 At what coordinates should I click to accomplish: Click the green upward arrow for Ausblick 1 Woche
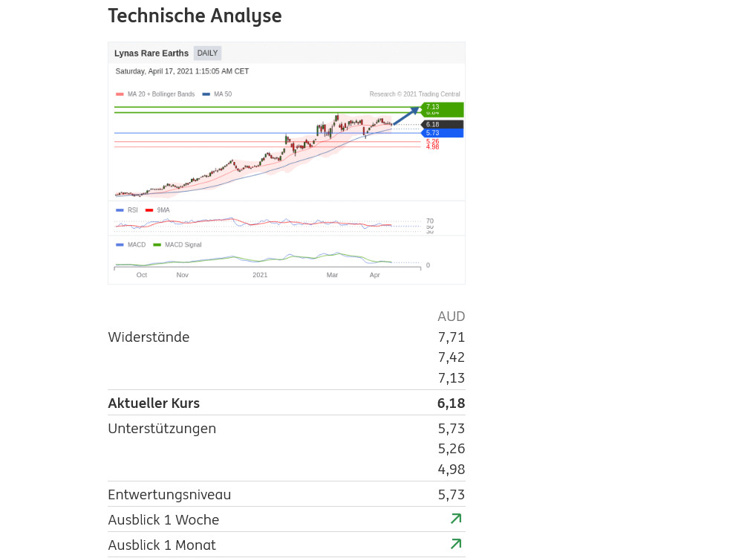coord(456,519)
